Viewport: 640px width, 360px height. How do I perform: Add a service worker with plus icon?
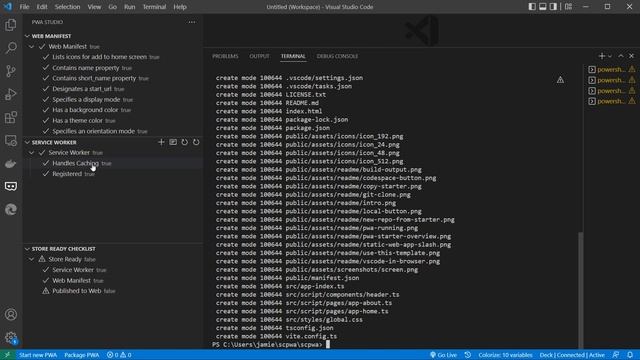[161, 142]
